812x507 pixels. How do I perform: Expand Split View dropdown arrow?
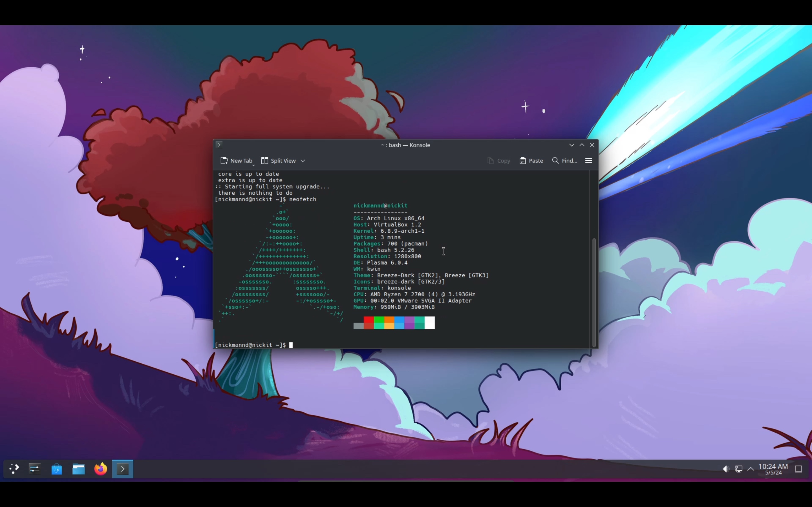tap(303, 161)
